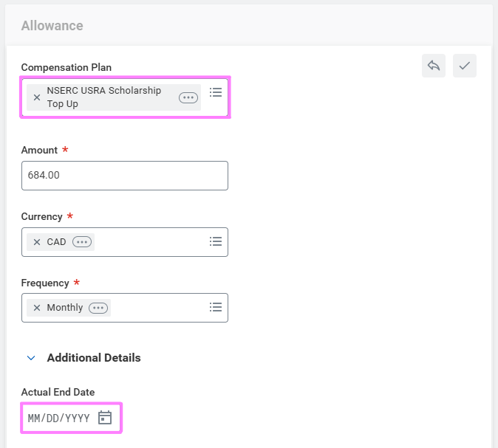Screen dimensions: 498x448
Task: Remove the CAD currency selection
Action: [37, 242]
